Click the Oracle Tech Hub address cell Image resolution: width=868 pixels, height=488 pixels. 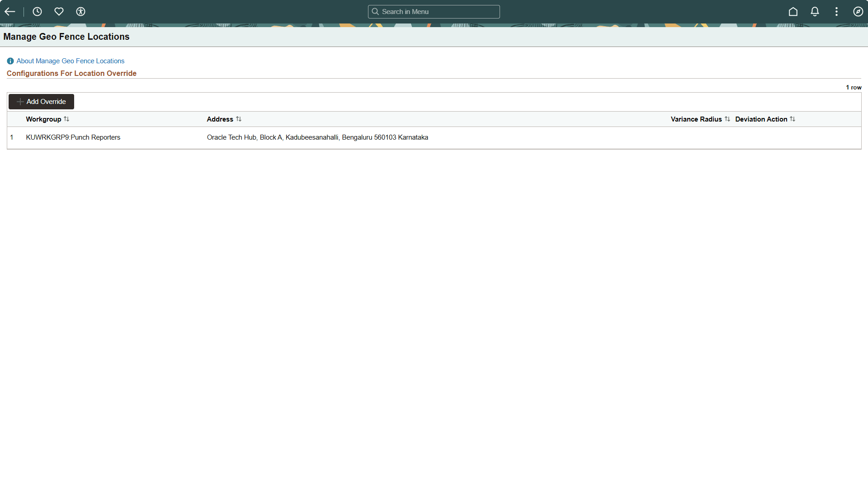tap(317, 137)
